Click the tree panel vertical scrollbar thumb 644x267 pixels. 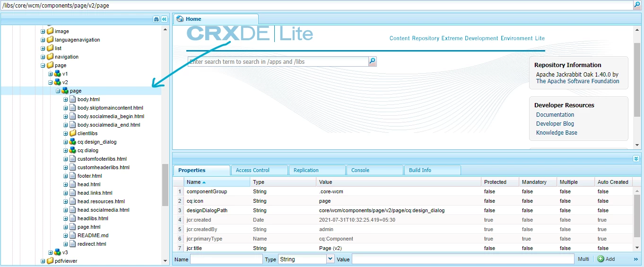[x=165, y=185]
